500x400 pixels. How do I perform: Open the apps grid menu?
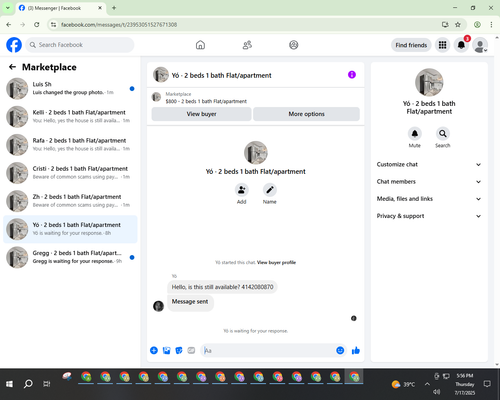[x=442, y=45]
